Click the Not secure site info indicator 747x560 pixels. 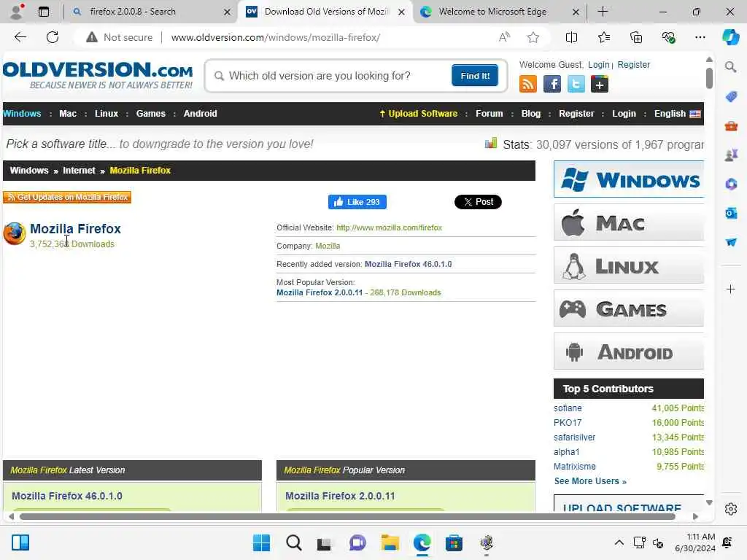tap(119, 37)
